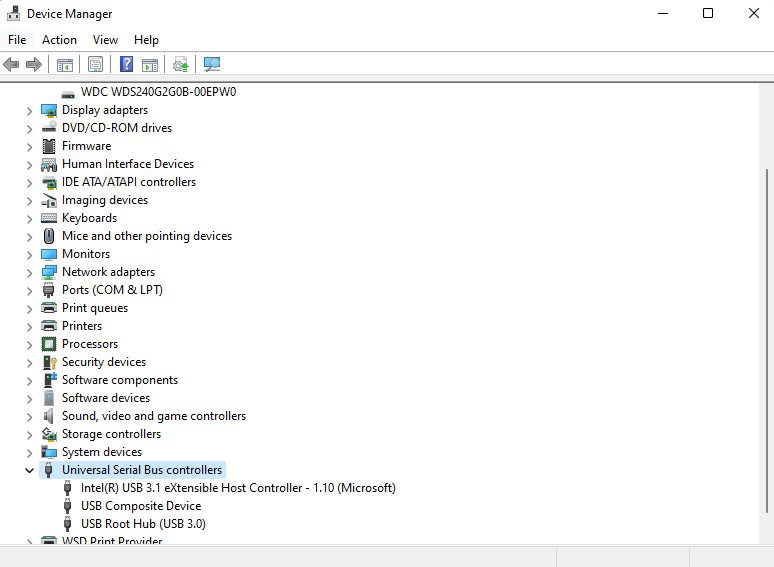Expand the Processors node
The height and width of the screenshot is (567, 774).
coord(29,345)
